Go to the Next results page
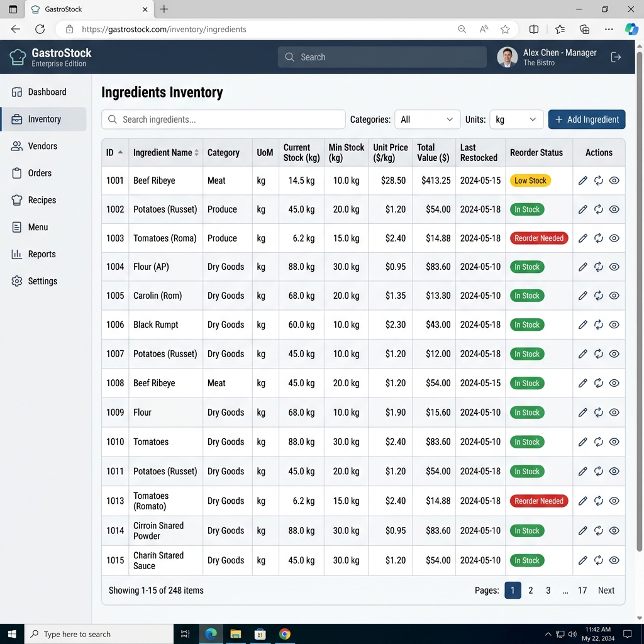The height and width of the screenshot is (644, 644). pyautogui.click(x=606, y=590)
